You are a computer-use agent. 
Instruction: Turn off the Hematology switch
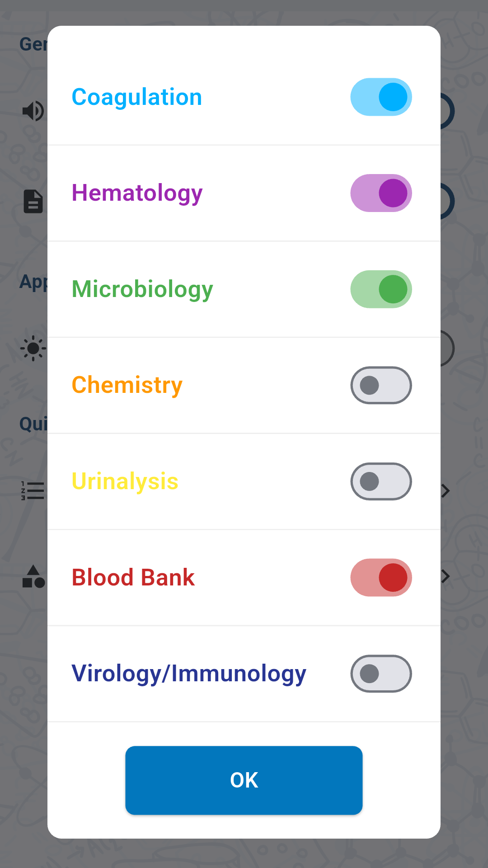click(381, 193)
